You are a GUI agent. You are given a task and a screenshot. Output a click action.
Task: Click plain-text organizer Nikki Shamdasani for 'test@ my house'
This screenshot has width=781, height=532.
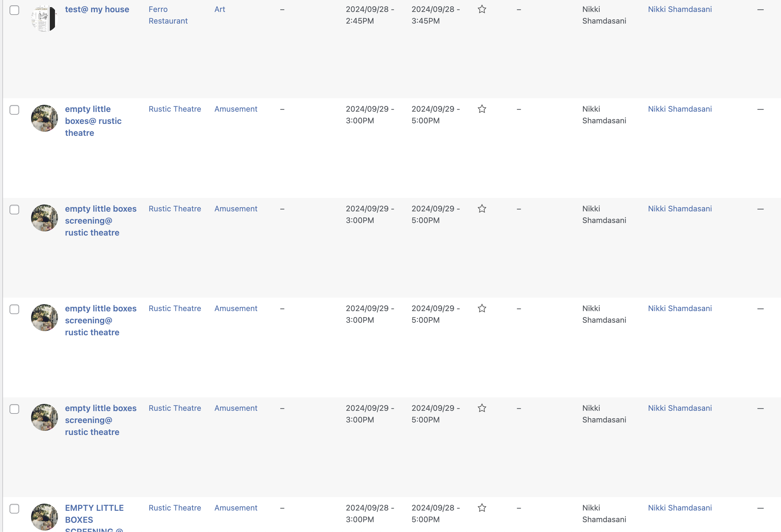pyautogui.click(x=604, y=15)
